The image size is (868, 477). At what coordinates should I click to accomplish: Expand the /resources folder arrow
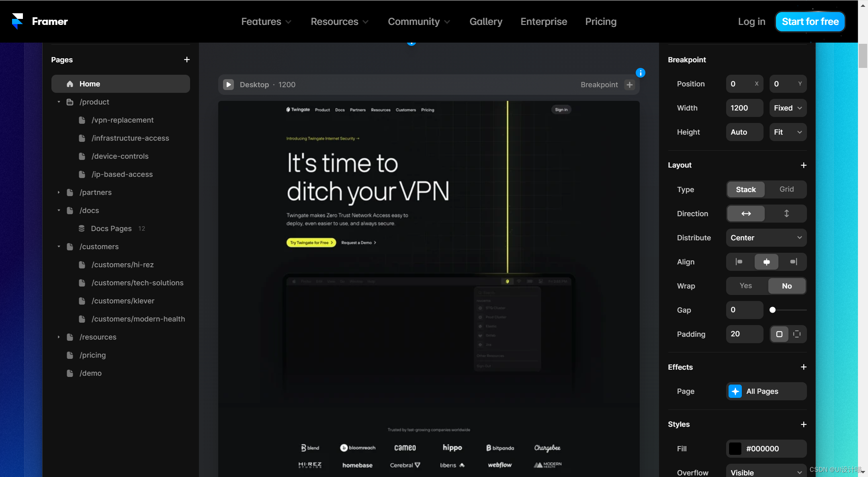pyautogui.click(x=59, y=337)
